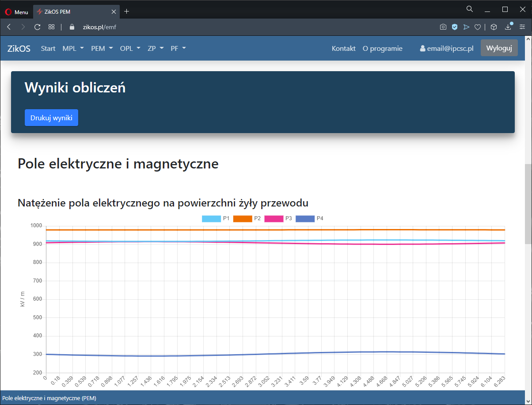Open the browser downloads icon
Viewport: 532px width, 405px height.
pos(508,27)
